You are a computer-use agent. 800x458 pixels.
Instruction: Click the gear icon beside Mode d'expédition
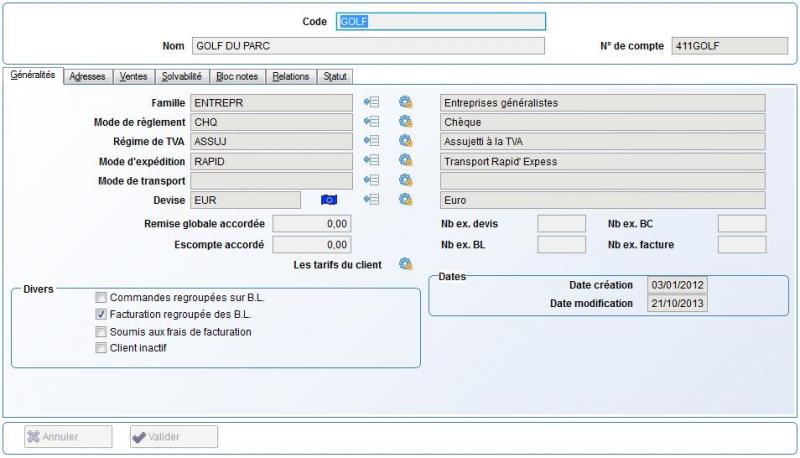(x=405, y=161)
